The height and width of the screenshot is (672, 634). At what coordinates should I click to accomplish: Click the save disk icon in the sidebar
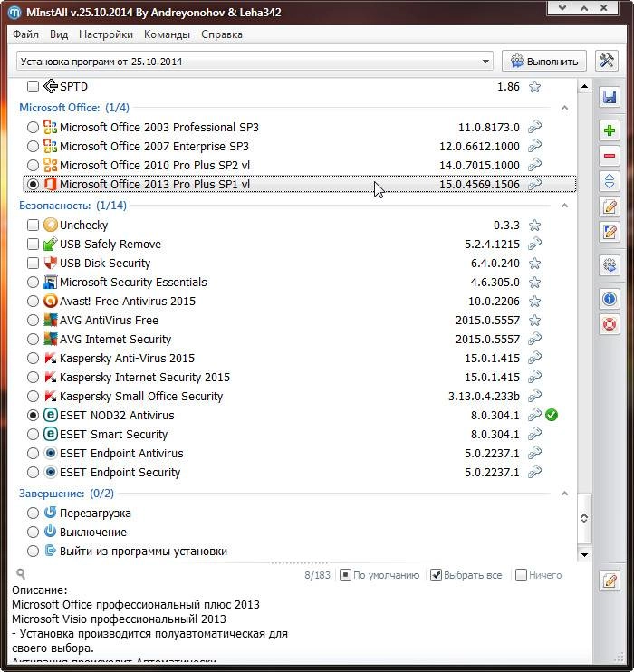(610, 97)
